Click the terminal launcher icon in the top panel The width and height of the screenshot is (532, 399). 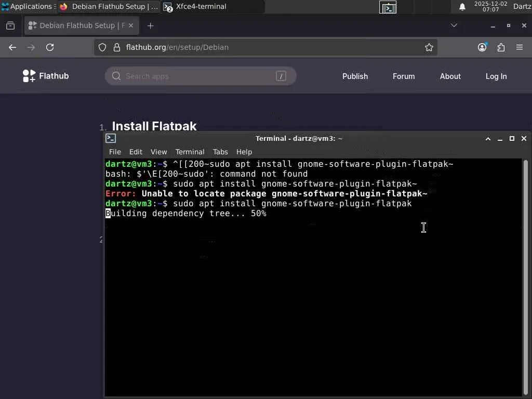(x=388, y=7)
